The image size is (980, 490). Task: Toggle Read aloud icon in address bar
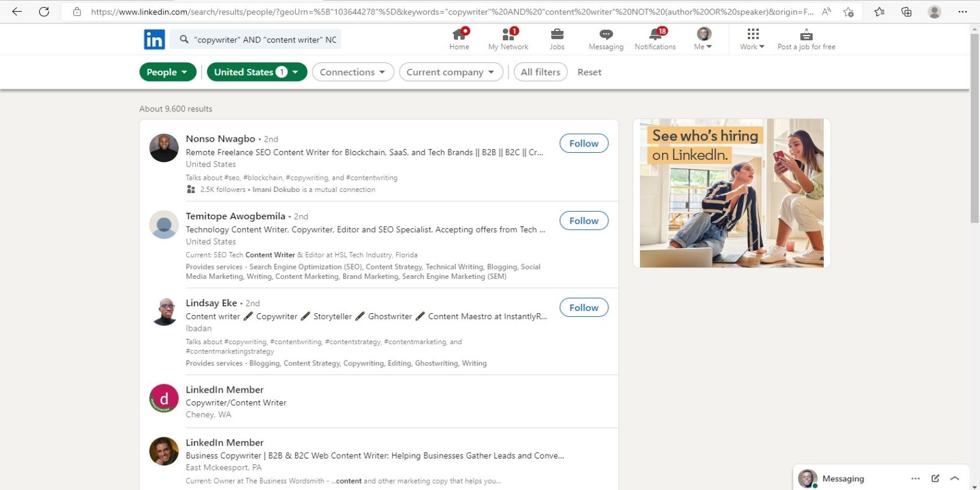pyautogui.click(x=827, y=12)
